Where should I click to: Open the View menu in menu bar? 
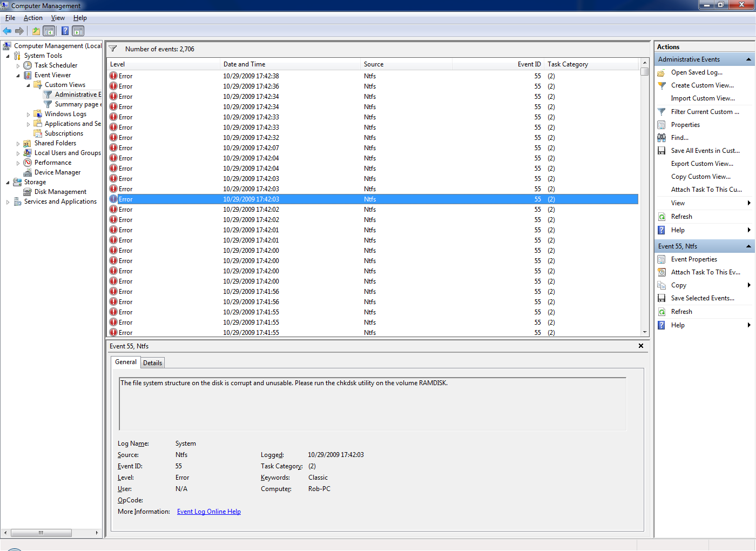click(58, 18)
